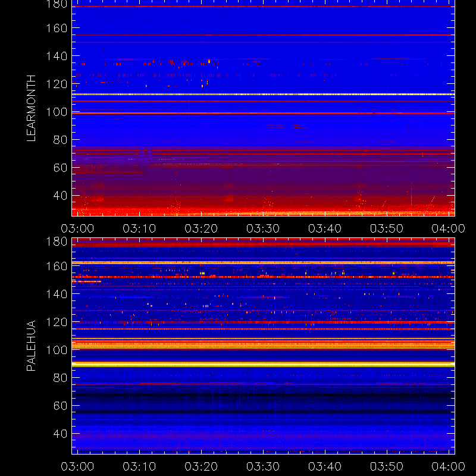Select the 40 tick label on Palehua plot
476x476 pixels.
61,434
